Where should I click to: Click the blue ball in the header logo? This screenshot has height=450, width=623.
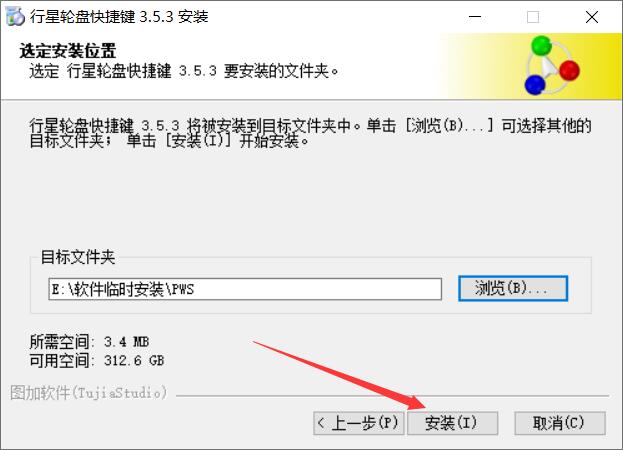click(x=534, y=84)
